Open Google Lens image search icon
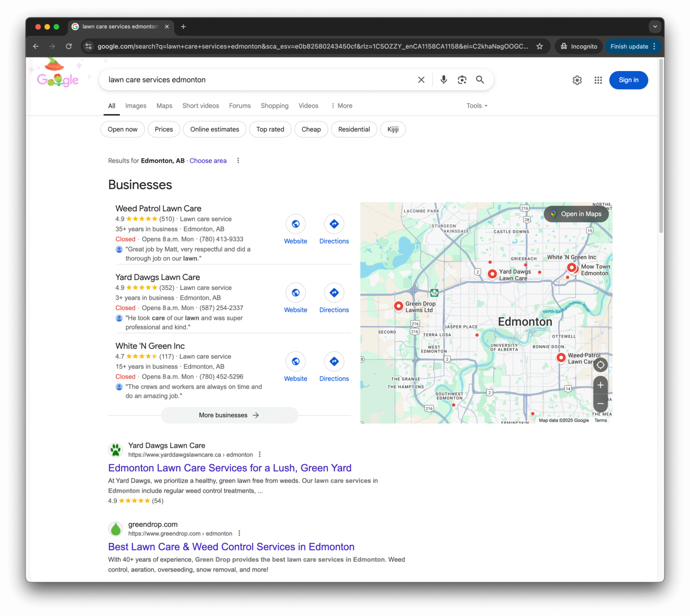Viewport: 690px width, 616px height. (x=462, y=80)
